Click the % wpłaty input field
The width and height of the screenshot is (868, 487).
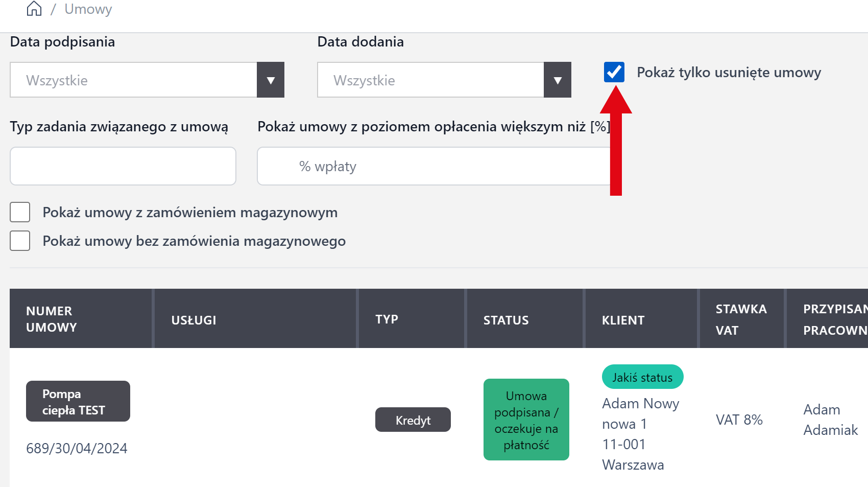click(x=433, y=166)
